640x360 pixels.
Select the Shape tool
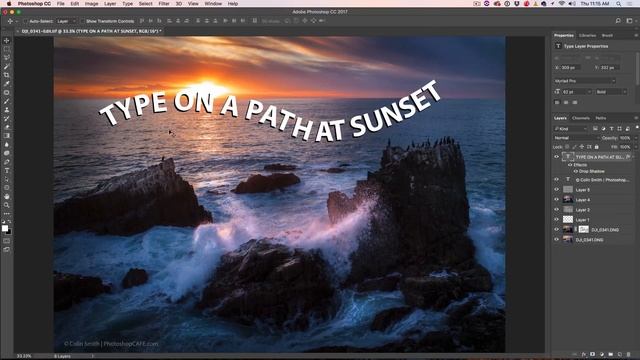(x=7, y=188)
